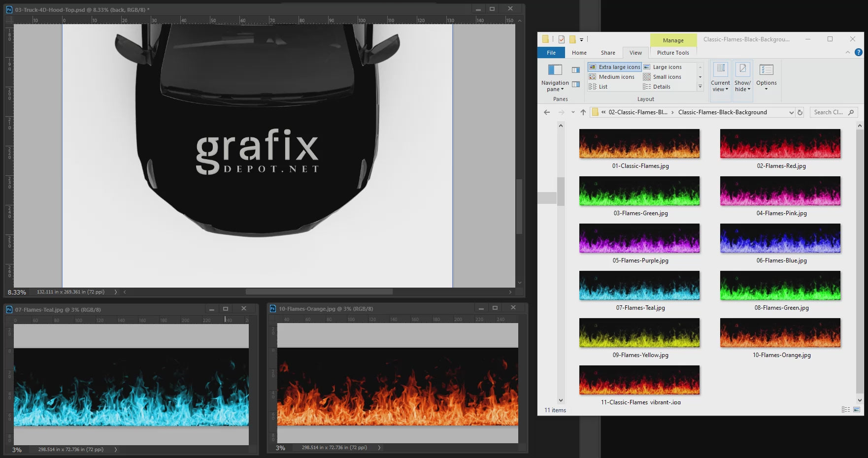
Task: Go up one folder level
Action: 583,112
